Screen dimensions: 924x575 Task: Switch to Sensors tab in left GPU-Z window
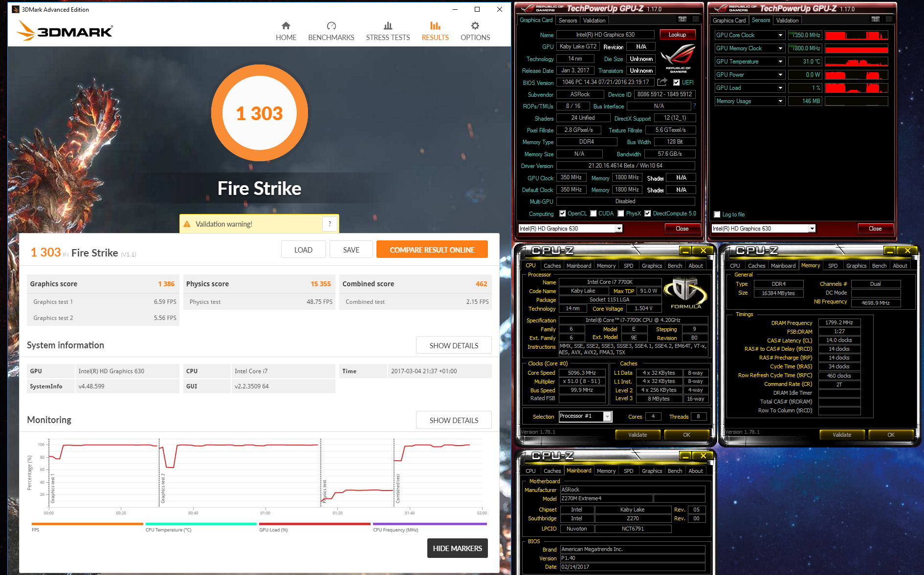click(568, 20)
